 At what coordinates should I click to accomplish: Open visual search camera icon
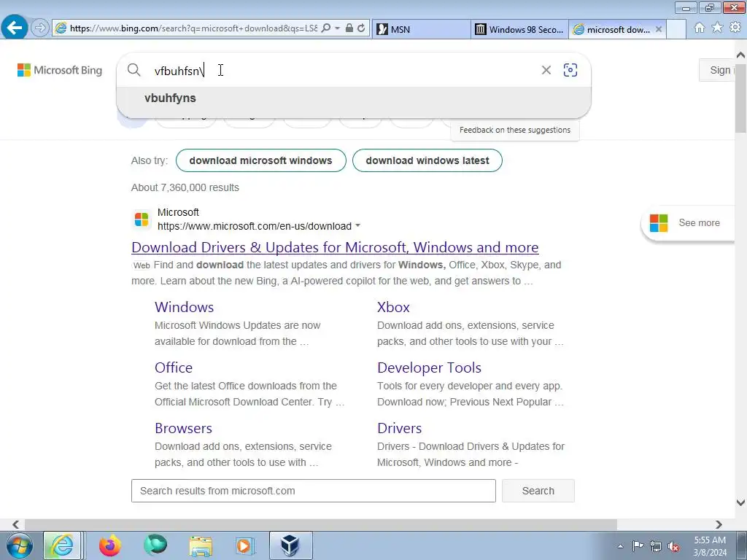click(x=570, y=70)
